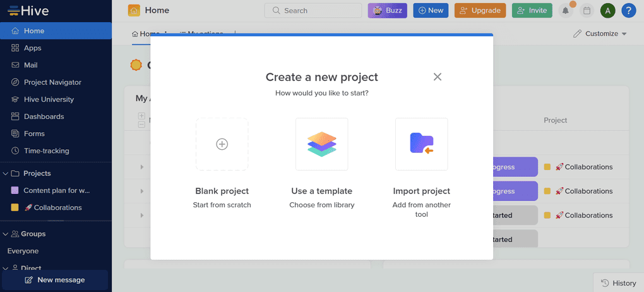Click the New message button
Viewport: 644px width, 292px height.
click(55, 280)
